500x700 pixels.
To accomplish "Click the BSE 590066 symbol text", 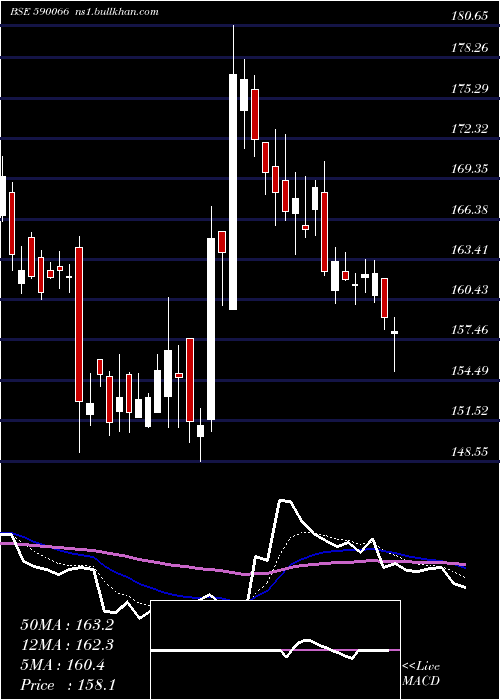I will [x=39, y=12].
